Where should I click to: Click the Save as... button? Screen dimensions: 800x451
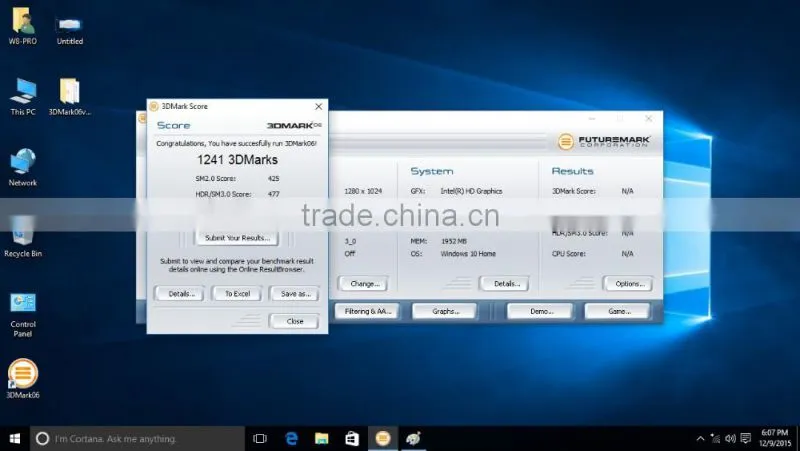coord(295,294)
